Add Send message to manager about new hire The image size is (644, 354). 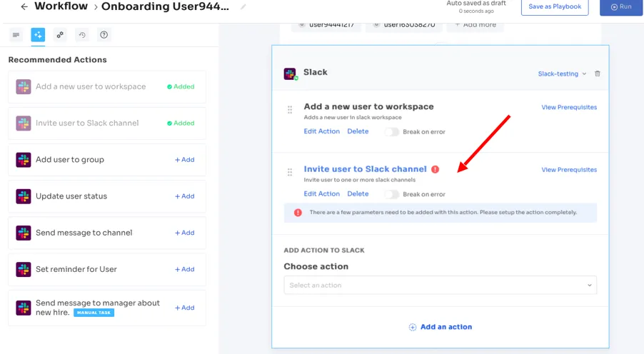click(x=185, y=308)
